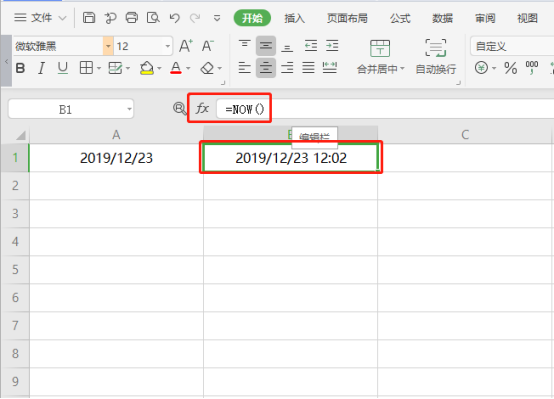Expand the fill color dropdown arrow
The image size is (554, 399).
159,68
